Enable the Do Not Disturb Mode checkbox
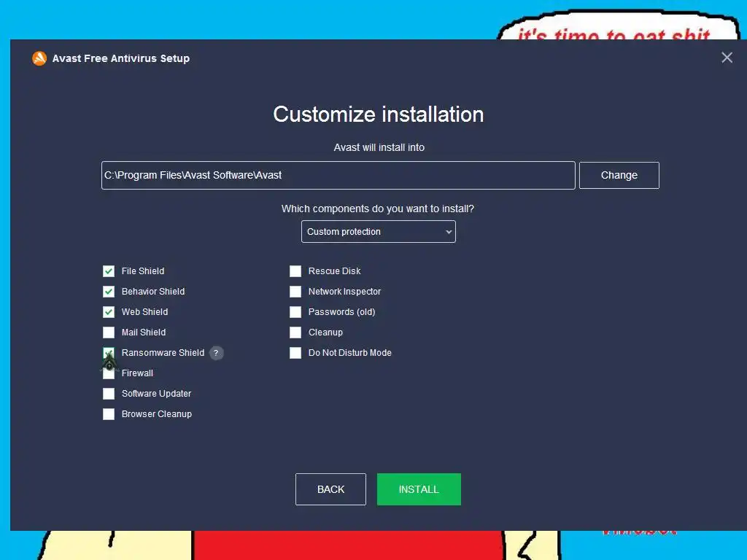The width and height of the screenshot is (747, 560). click(295, 353)
